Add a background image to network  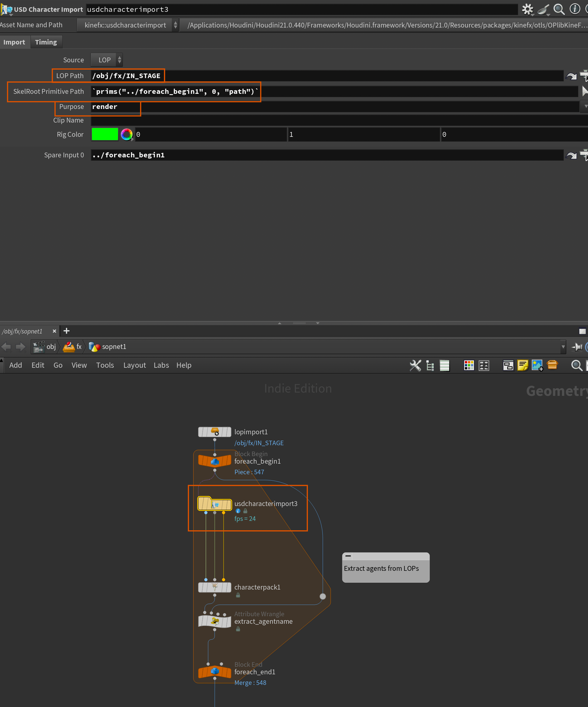click(x=537, y=365)
